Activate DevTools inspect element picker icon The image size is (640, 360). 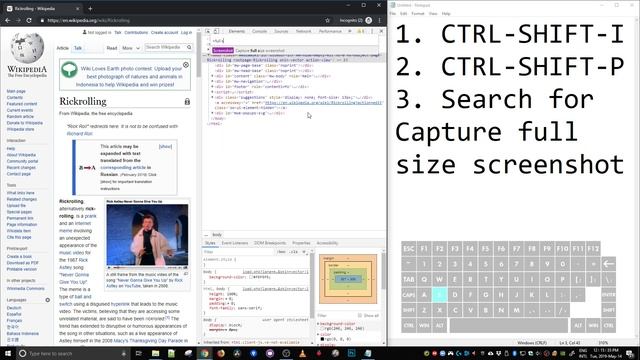(x=208, y=31)
